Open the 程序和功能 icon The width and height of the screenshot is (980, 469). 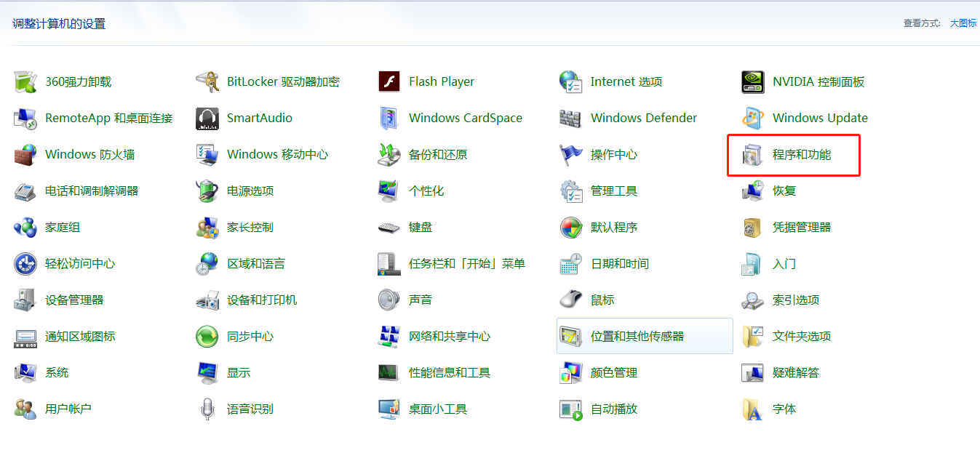pyautogui.click(x=753, y=155)
